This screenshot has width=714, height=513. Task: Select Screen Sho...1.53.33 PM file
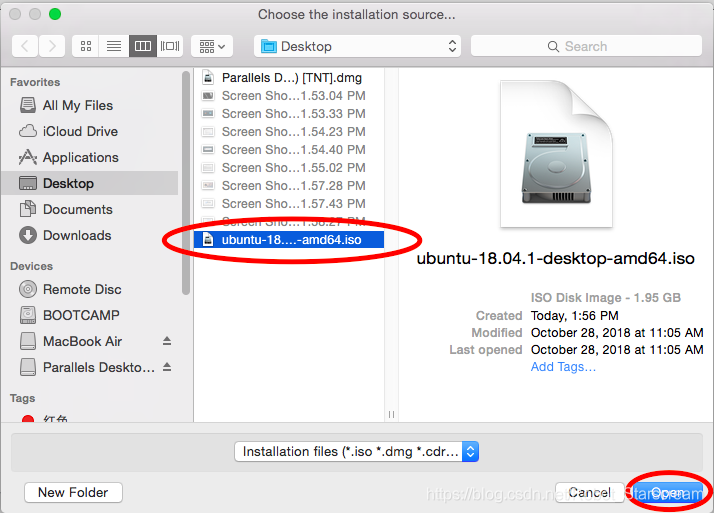tap(289, 113)
